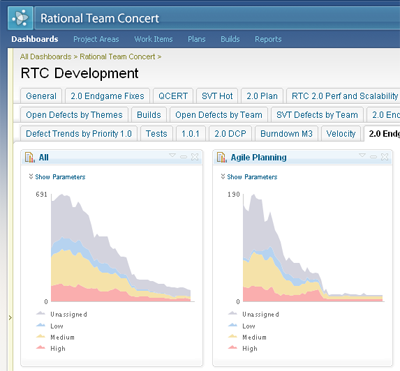Open the All widget dropdown menu triangle
The width and height of the screenshot is (400, 371).
click(172, 155)
